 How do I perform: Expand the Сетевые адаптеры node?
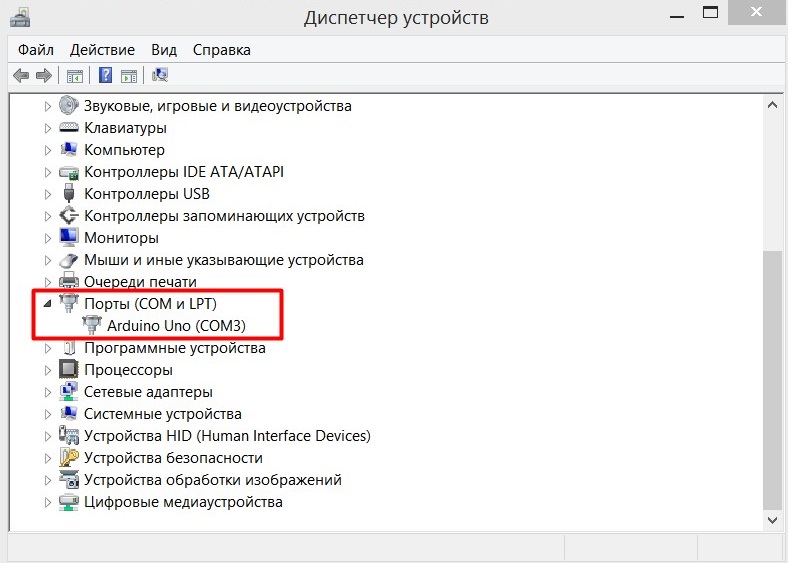[48, 392]
